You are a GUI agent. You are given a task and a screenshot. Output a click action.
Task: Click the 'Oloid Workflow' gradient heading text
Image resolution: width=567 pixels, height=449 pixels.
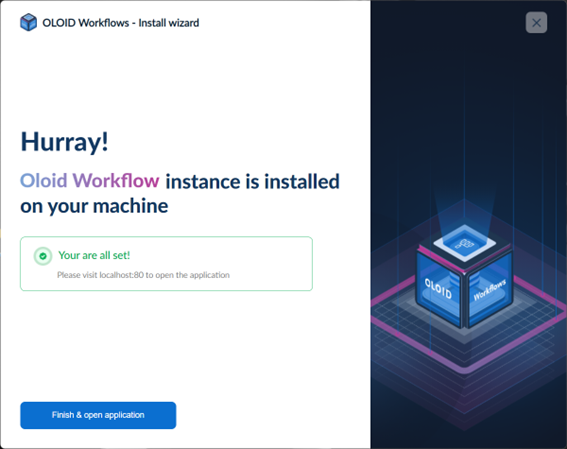(x=90, y=180)
